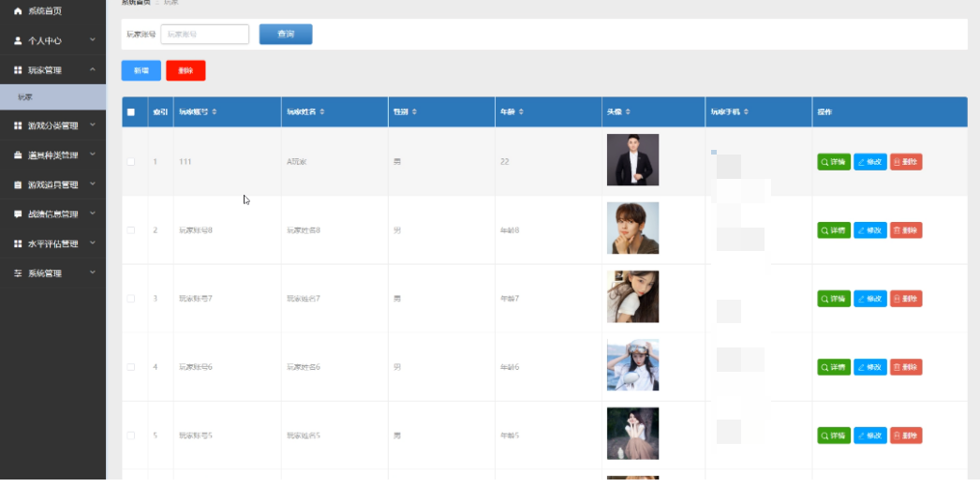This screenshot has height=487, width=980.
Task: Sort table by 性别 column arrows
Action: 414,111
